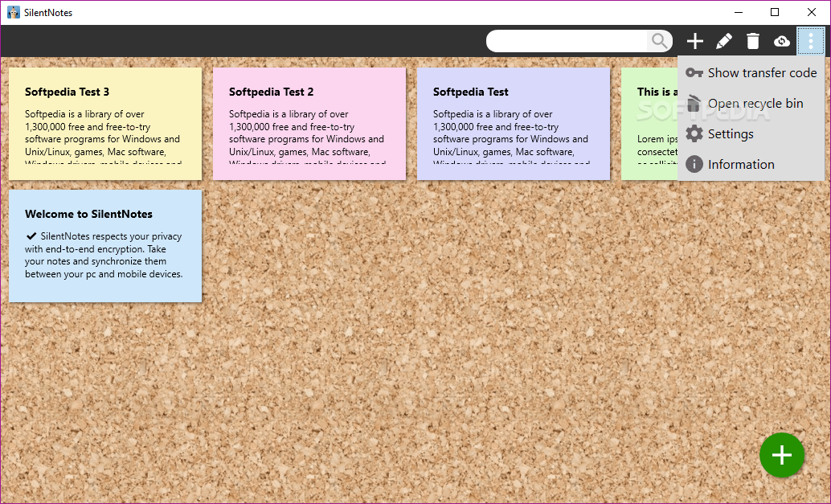The width and height of the screenshot is (831, 504).
Task: Minimize the SilentNotes window
Action: (739, 12)
